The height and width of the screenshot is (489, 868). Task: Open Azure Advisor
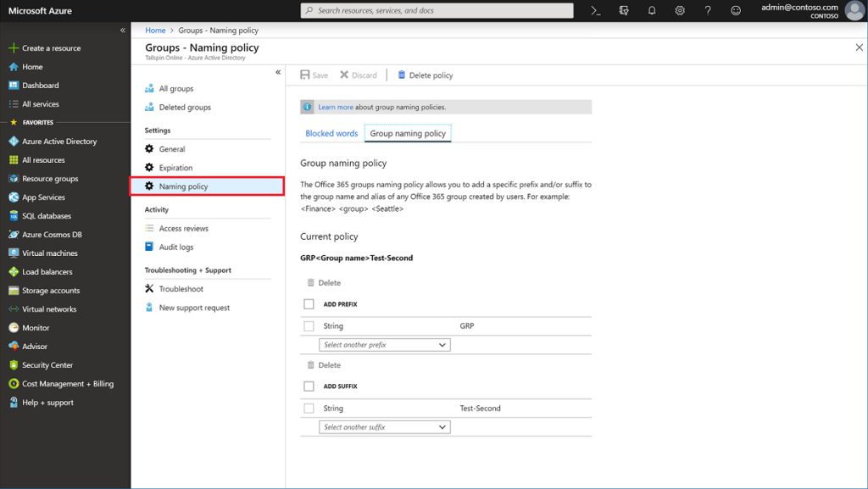pos(38,346)
